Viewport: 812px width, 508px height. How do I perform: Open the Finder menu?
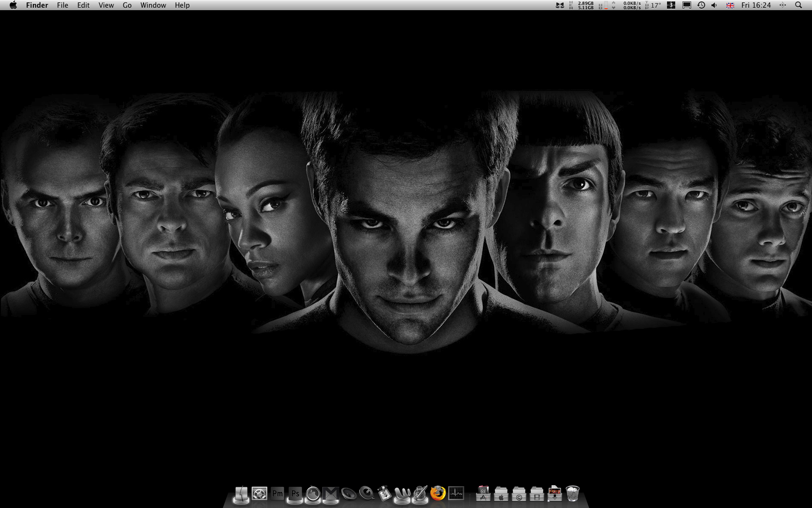pos(37,5)
